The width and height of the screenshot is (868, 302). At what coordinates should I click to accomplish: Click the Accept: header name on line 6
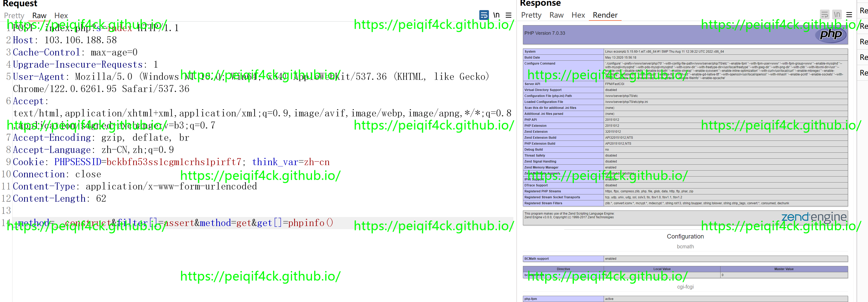click(x=30, y=101)
